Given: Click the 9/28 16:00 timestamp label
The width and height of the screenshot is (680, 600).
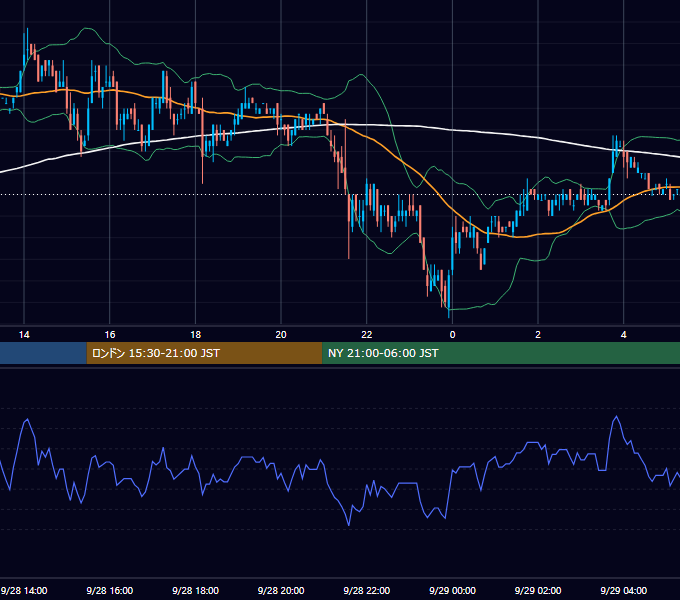Looking at the screenshot, I should click(110, 590).
